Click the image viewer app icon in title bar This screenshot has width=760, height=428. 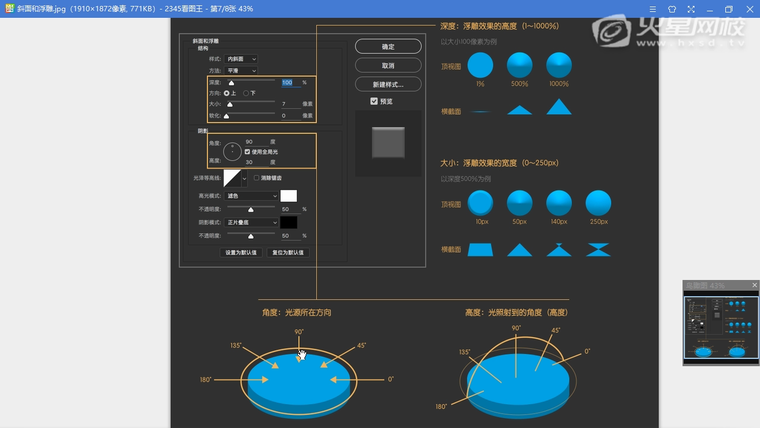(8, 9)
